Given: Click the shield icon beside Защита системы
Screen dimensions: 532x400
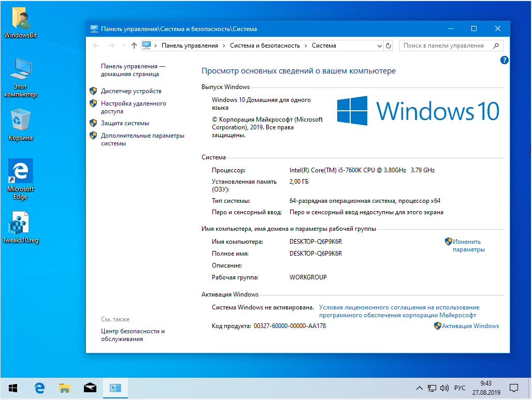Looking at the screenshot, I should [93, 123].
